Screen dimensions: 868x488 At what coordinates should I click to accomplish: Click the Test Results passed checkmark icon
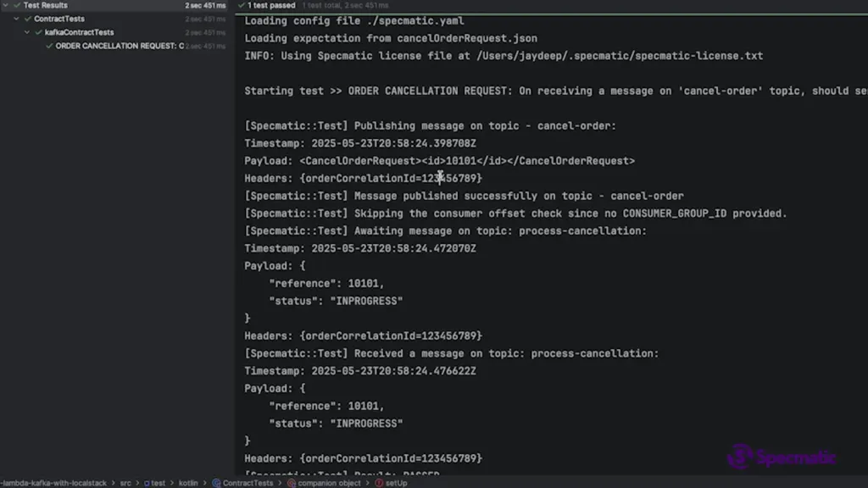click(16, 5)
